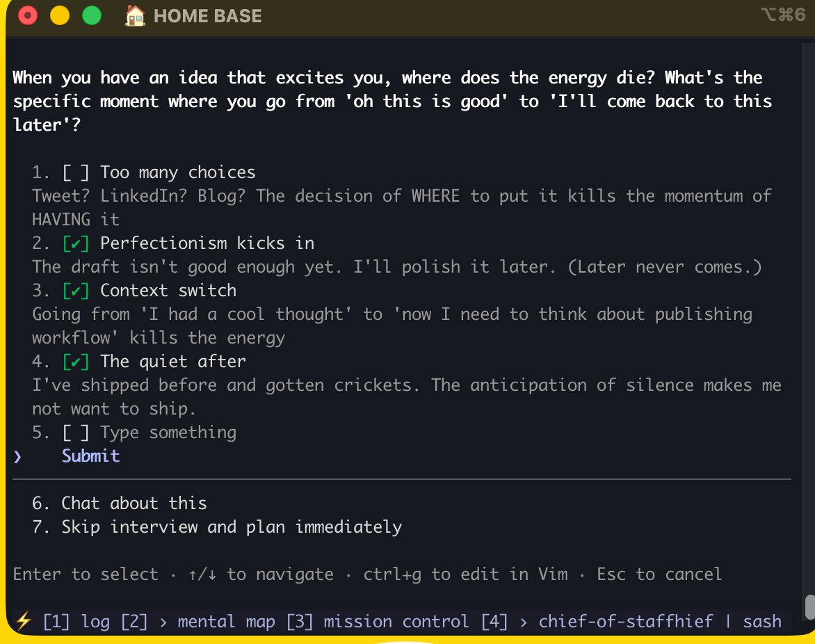Click the '↑/↓ to navigate' hint

(x=261, y=574)
